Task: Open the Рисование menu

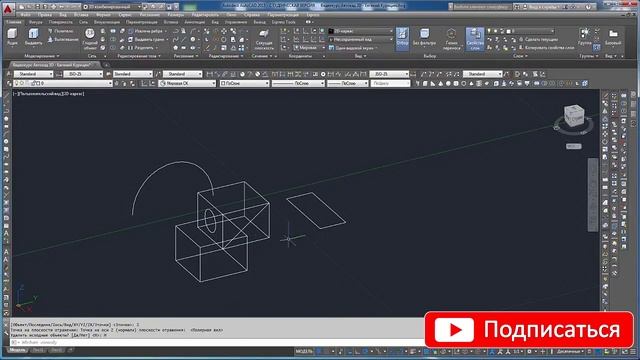Action: (x=149, y=15)
